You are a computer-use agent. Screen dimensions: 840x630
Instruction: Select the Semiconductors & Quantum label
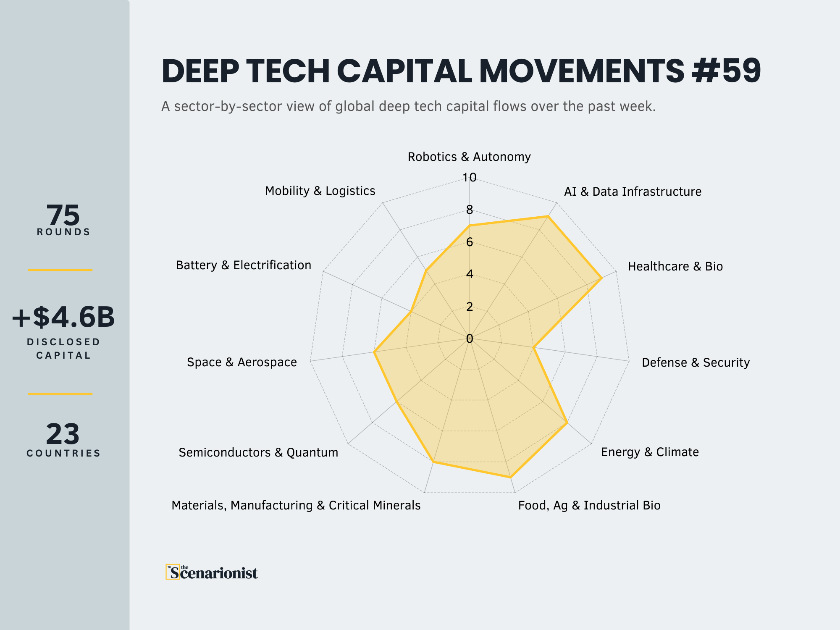pyautogui.click(x=258, y=453)
